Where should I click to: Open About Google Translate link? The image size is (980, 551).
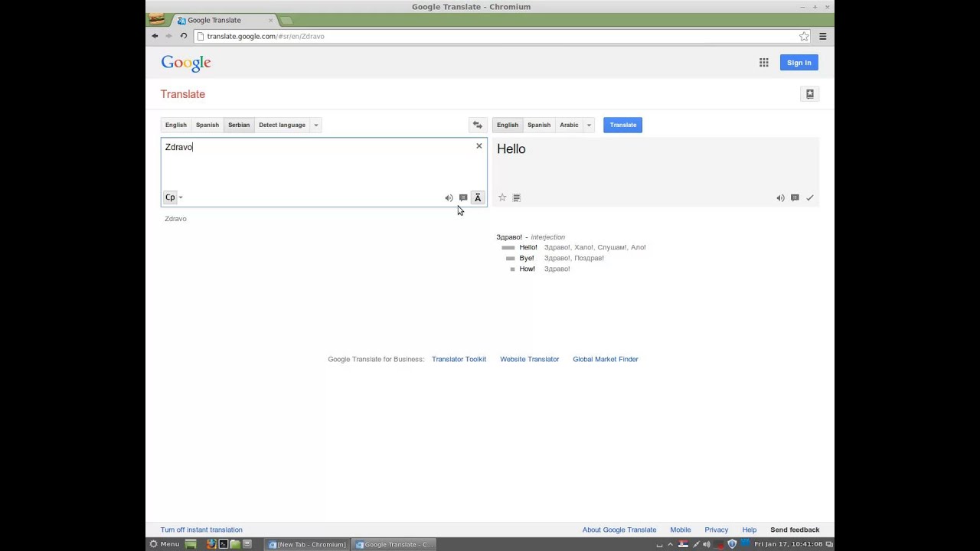coord(619,530)
